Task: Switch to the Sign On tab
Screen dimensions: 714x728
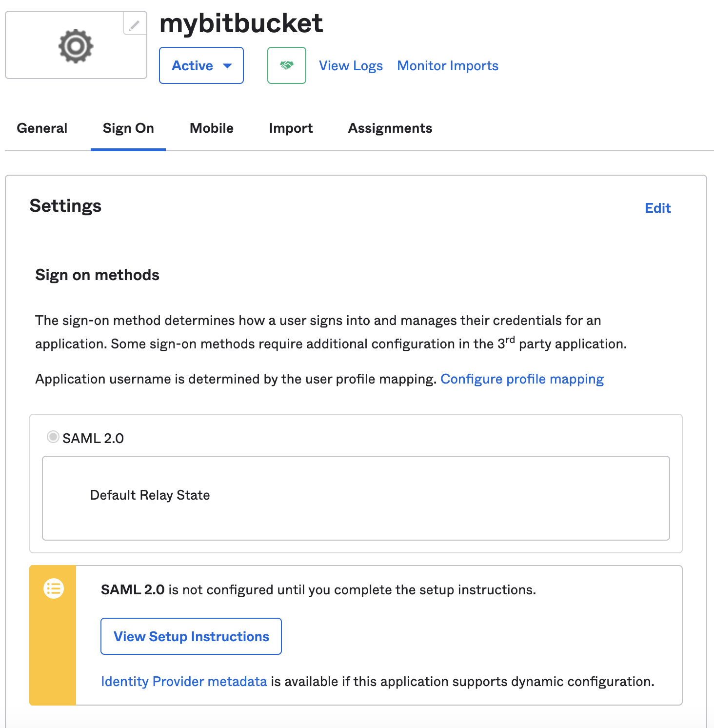Action: click(x=128, y=128)
